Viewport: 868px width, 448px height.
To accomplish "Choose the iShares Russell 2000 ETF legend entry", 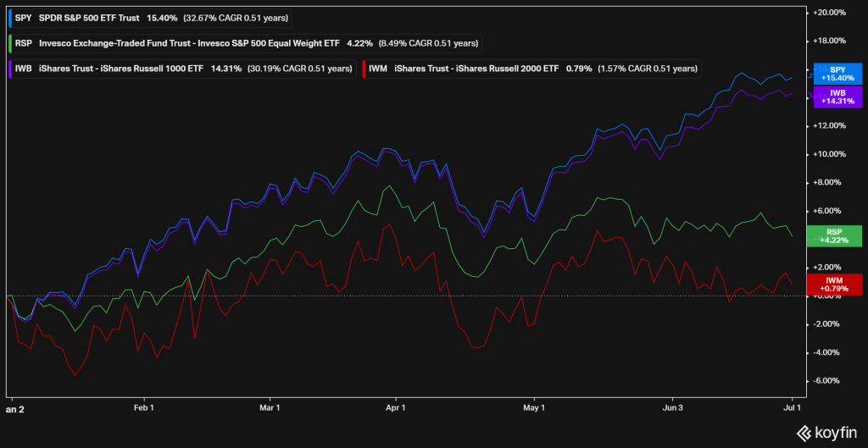I will 477,69.
